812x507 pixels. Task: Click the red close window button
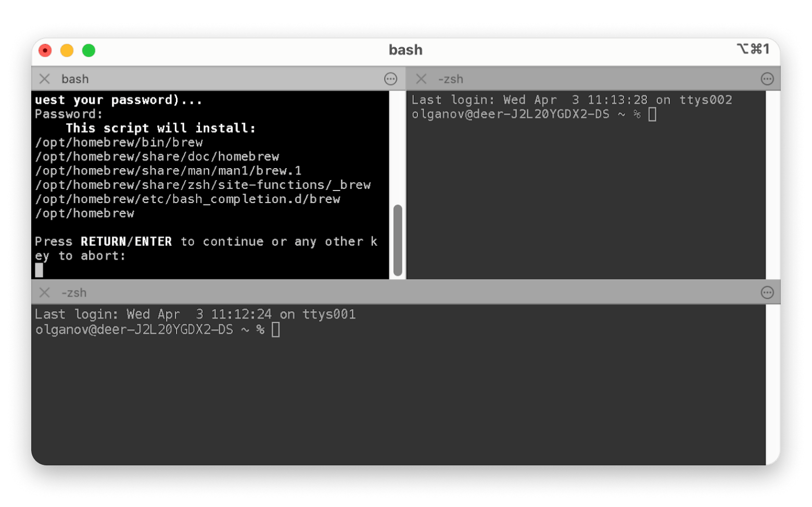click(x=45, y=50)
